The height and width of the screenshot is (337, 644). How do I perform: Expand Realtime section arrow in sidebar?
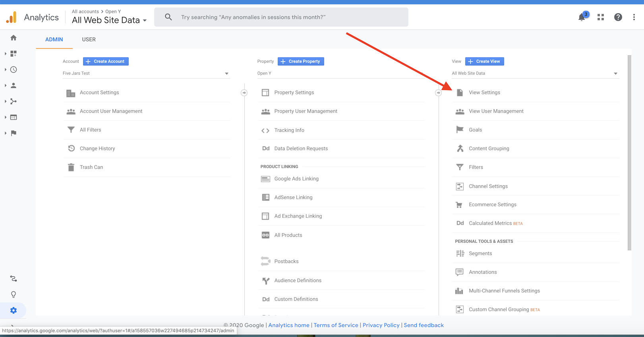pyautogui.click(x=6, y=70)
